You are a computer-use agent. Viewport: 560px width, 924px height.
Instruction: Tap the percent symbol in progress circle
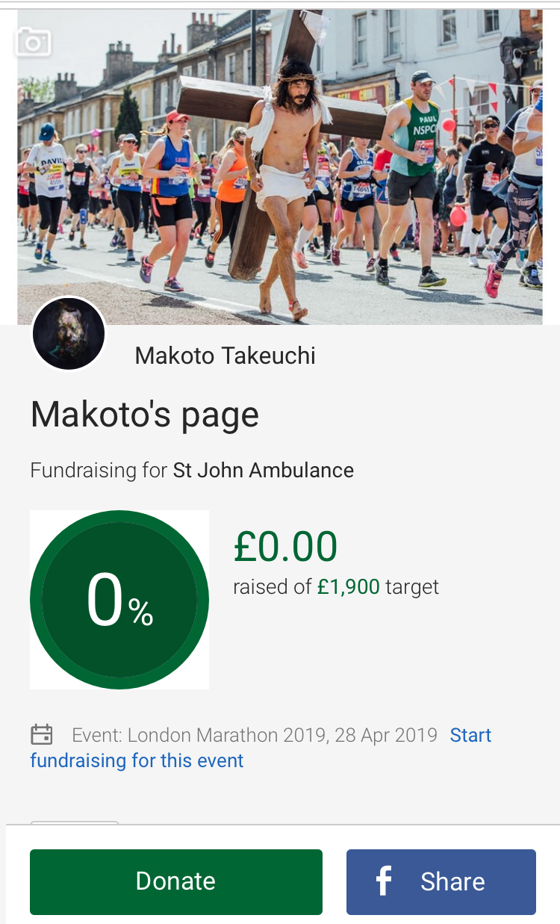coord(140,613)
